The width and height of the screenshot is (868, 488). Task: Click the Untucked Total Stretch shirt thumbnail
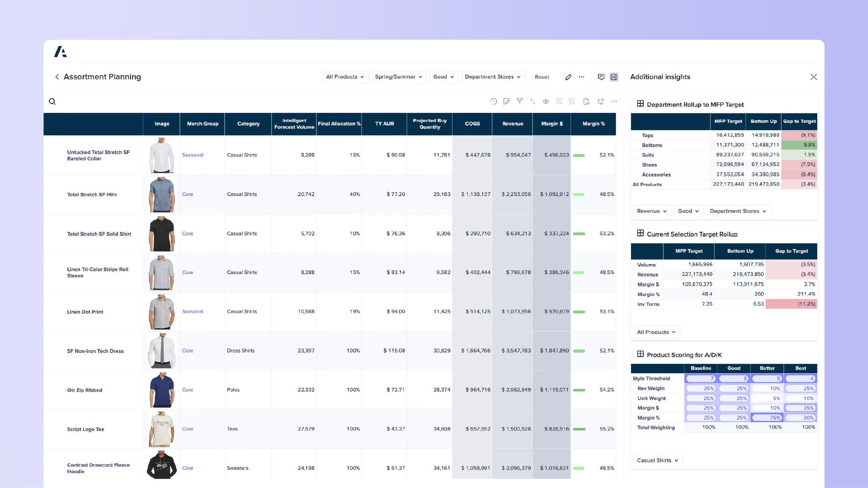click(x=161, y=155)
